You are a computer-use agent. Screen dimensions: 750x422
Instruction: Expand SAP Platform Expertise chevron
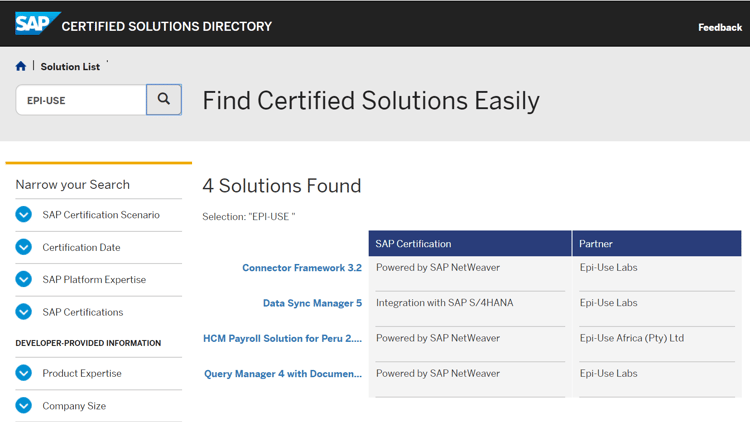pyautogui.click(x=23, y=279)
